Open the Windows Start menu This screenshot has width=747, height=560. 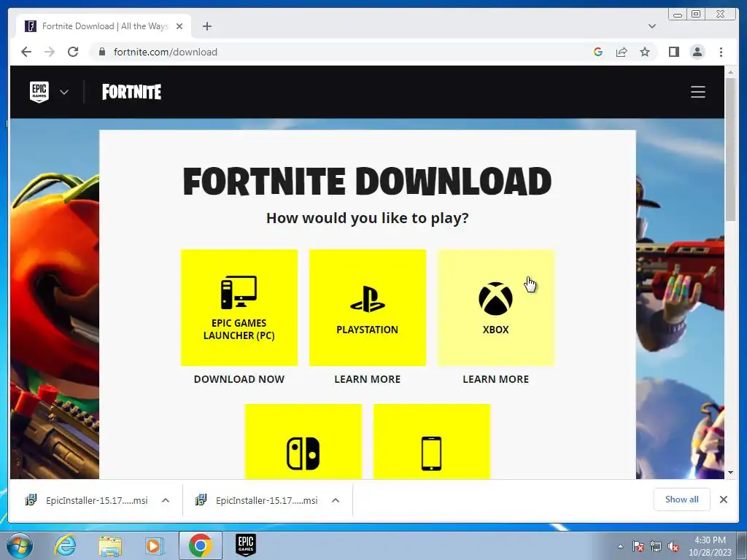click(18, 545)
